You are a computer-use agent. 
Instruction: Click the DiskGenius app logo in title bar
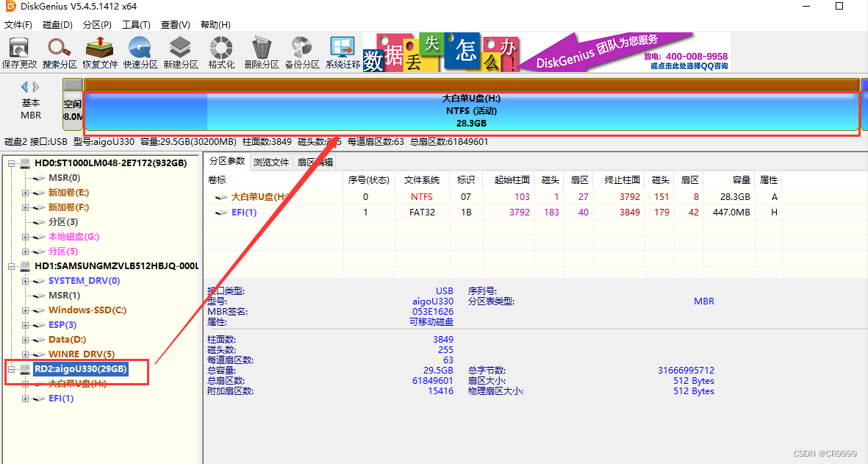coord(10,6)
